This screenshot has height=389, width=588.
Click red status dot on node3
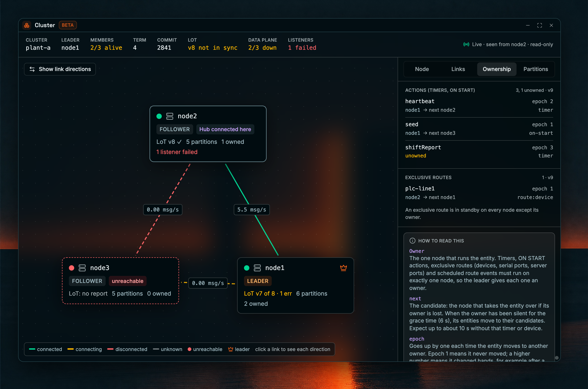pos(72,268)
